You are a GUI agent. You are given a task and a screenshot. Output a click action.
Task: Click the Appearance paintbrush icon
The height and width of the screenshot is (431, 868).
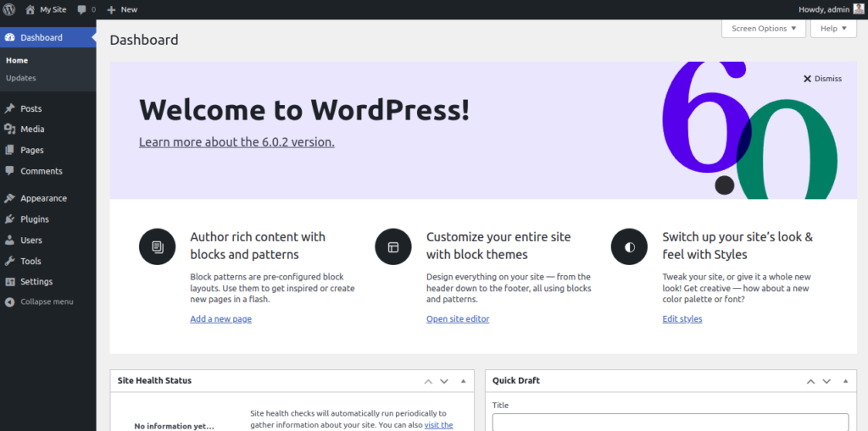(x=9, y=198)
